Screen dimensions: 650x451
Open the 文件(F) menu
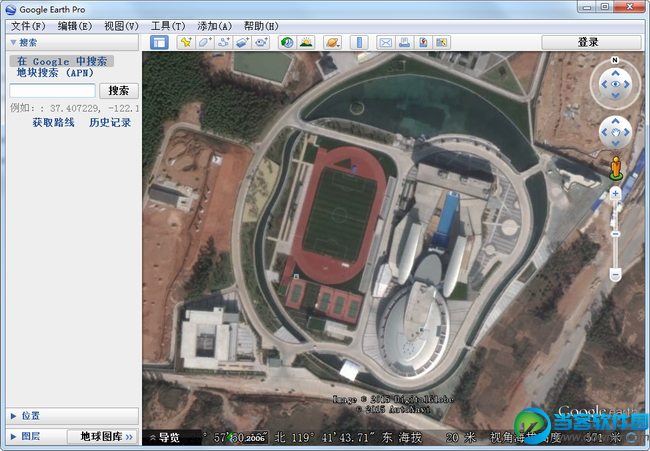point(28,27)
